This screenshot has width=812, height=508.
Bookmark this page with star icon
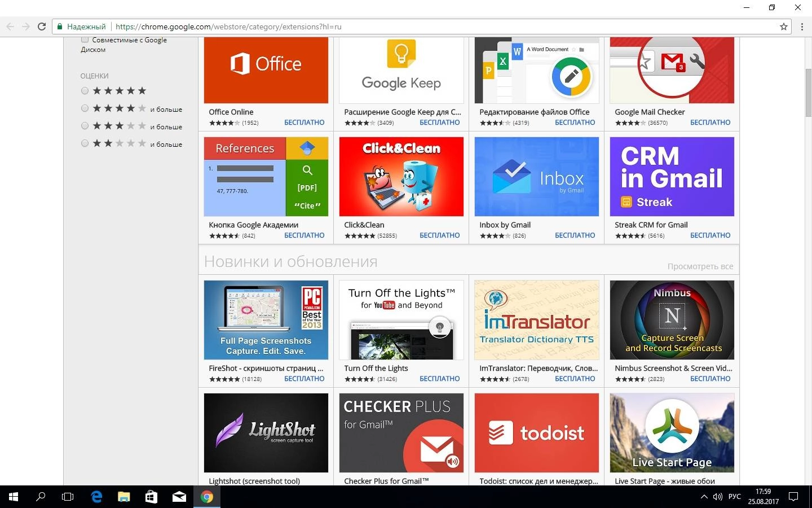pos(783,27)
